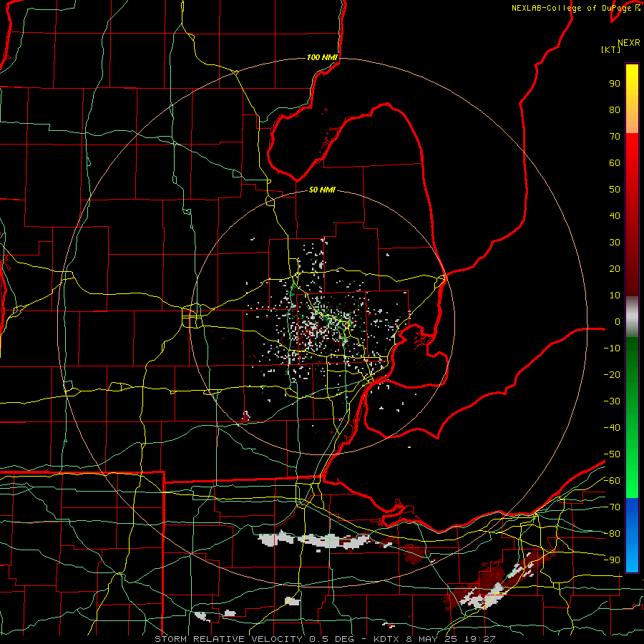Click the 40 value on the velocity scale
The image size is (644, 644).
click(615, 215)
